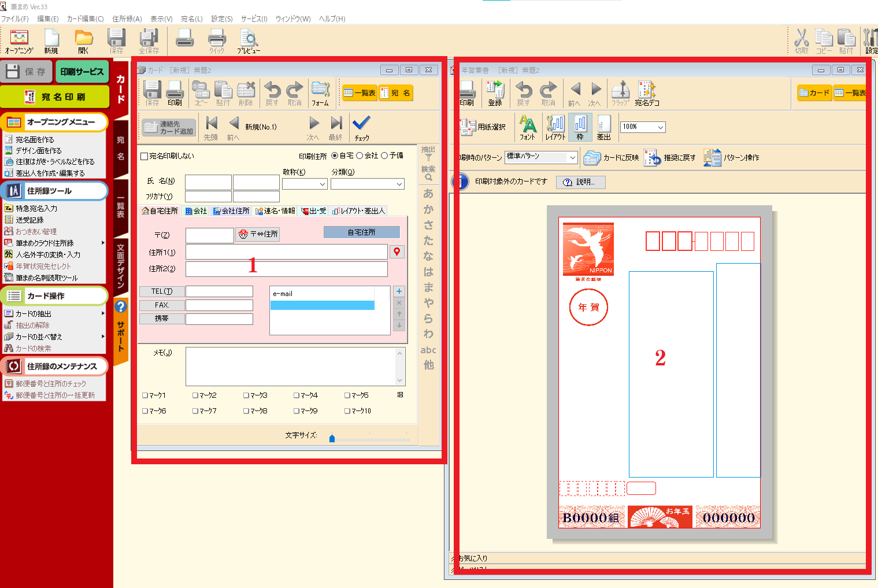Click the 〒⇔住所 conversion button
This screenshot has width=878, height=588.
(x=258, y=234)
